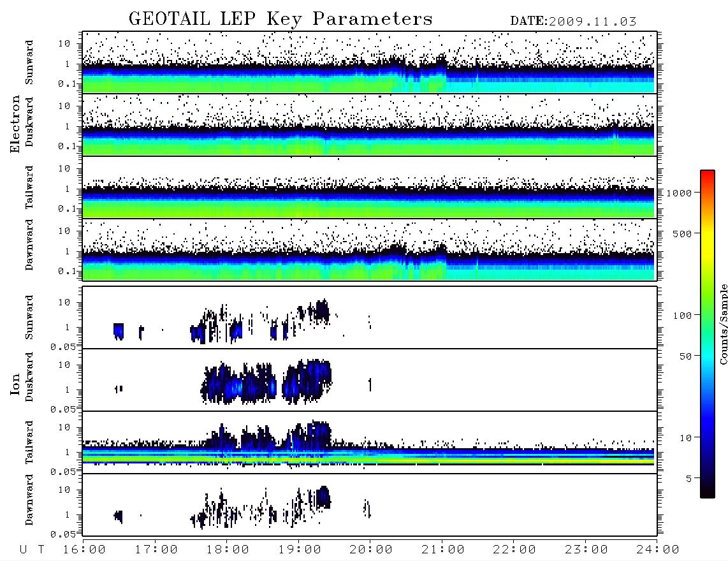Click the 1000 colorbar tick label

pyautogui.click(x=679, y=193)
